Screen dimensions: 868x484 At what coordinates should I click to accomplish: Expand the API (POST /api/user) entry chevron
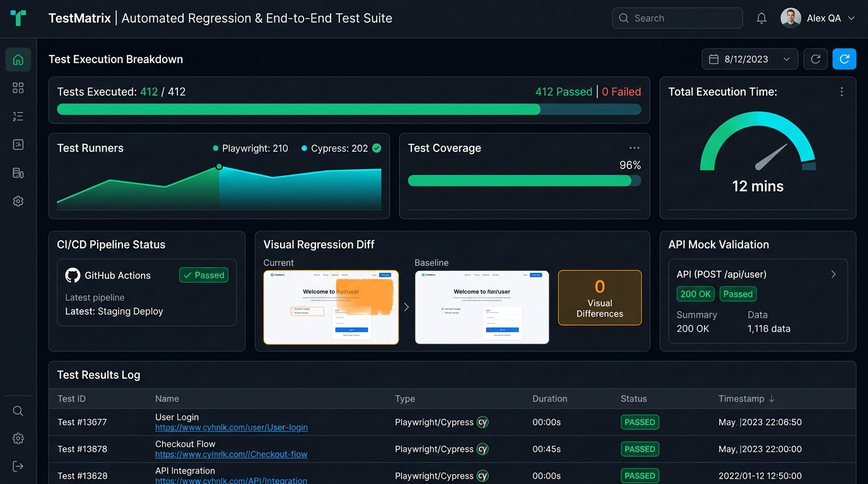[x=833, y=274]
